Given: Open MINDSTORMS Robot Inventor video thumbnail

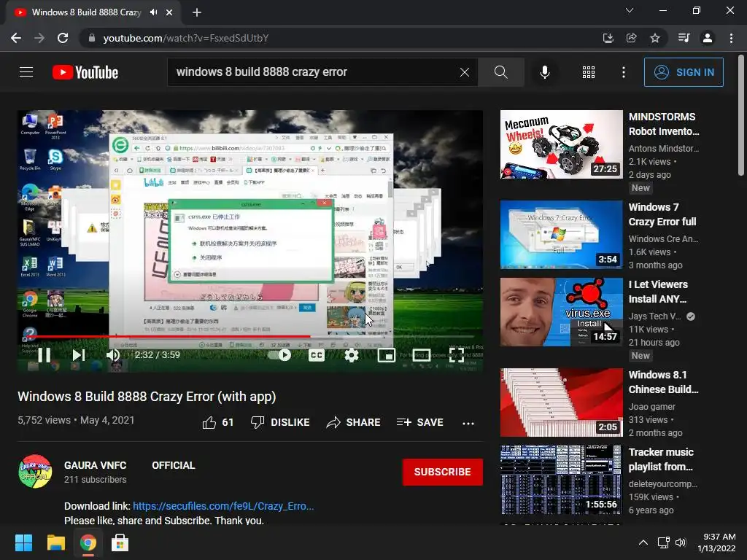Looking at the screenshot, I should 561,144.
